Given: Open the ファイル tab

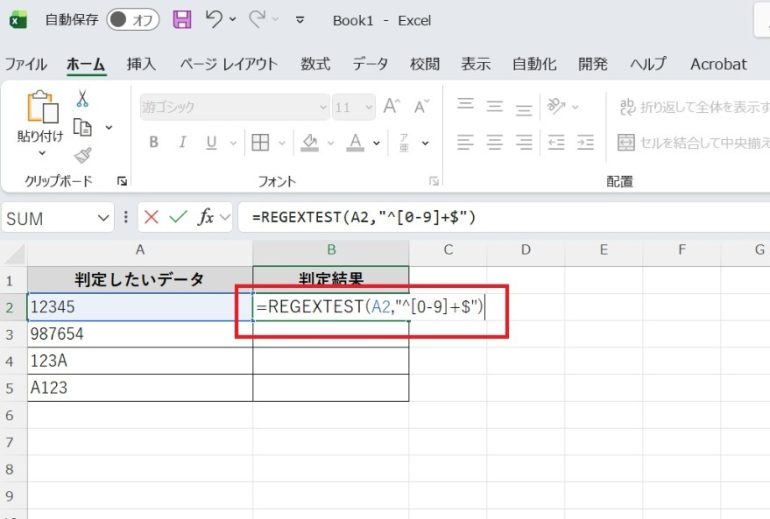Looking at the screenshot, I should 26,64.
